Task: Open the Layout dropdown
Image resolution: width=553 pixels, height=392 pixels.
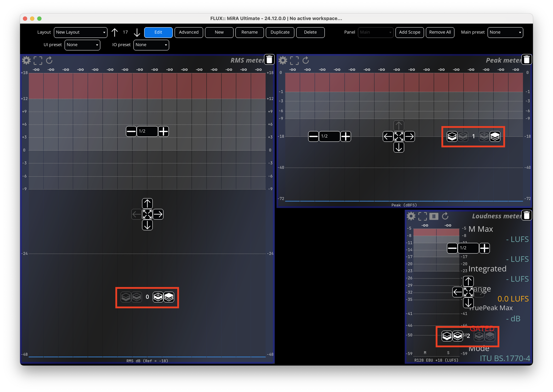Action: (x=81, y=32)
